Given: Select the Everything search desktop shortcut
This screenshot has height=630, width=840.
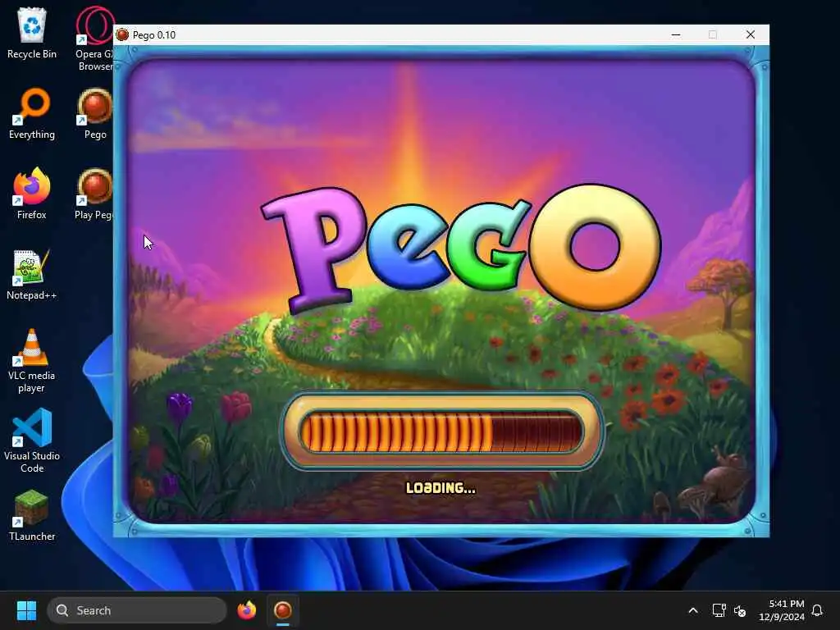Looking at the screenshot, I should click(x=32, y=113).
